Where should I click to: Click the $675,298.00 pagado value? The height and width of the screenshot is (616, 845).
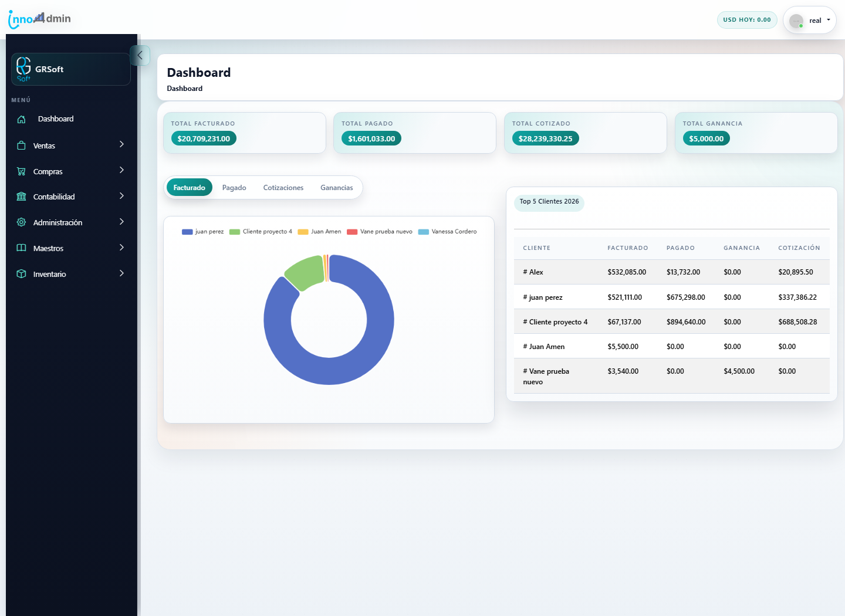click(x=686, y=297)
